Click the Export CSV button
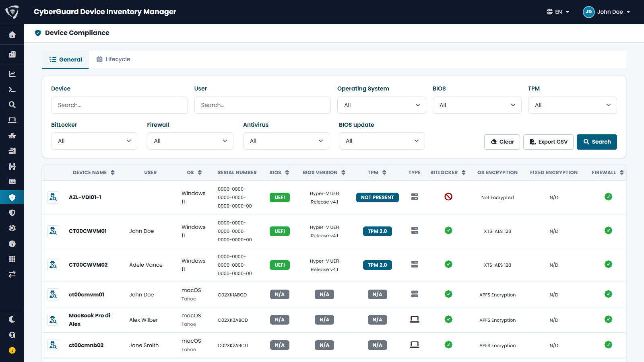644x362 pixels. pos(548,142)
